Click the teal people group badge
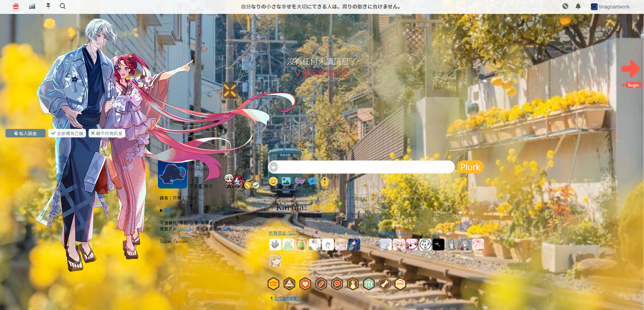 click(369, 284)
